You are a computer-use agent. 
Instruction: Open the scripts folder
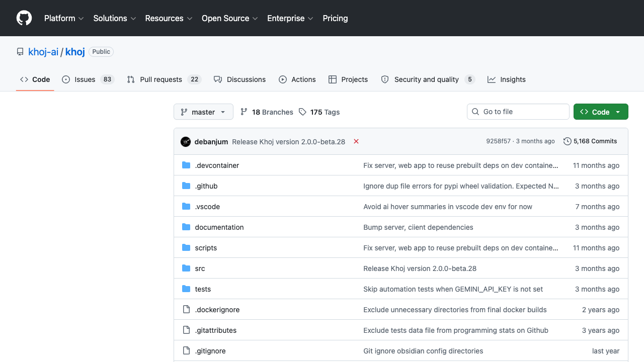pyautogui.click(x=206, y=248)
